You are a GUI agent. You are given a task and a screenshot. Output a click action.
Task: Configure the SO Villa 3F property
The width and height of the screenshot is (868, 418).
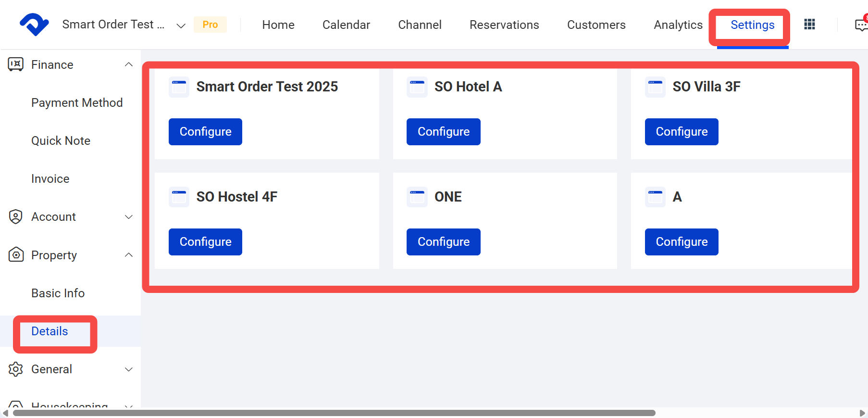682,132
